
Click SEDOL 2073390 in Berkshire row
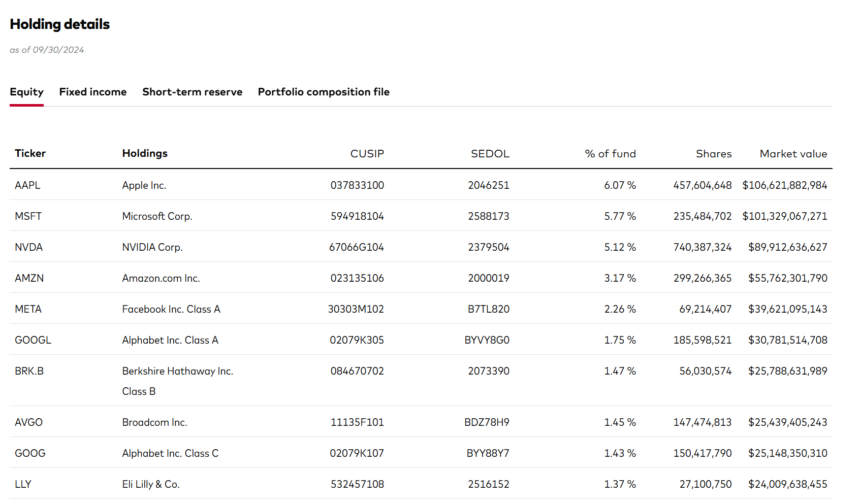pyautogui.click(x=489, y=371)
